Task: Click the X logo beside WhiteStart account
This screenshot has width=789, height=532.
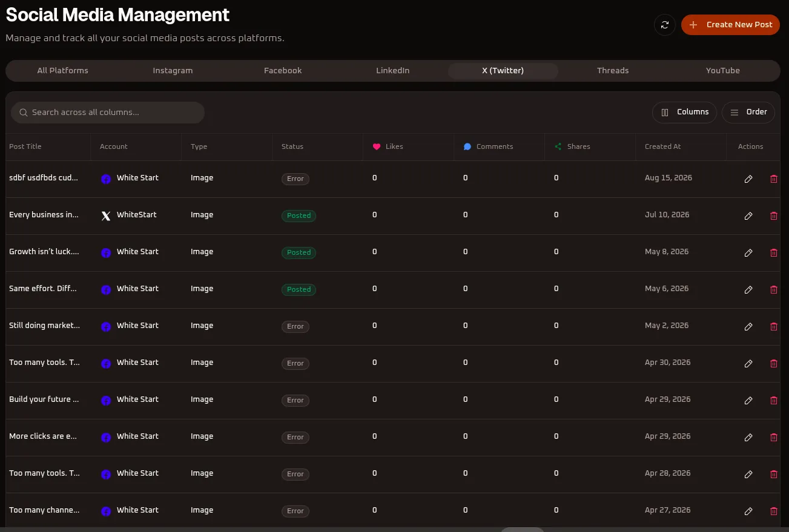Action: [106, 216]
